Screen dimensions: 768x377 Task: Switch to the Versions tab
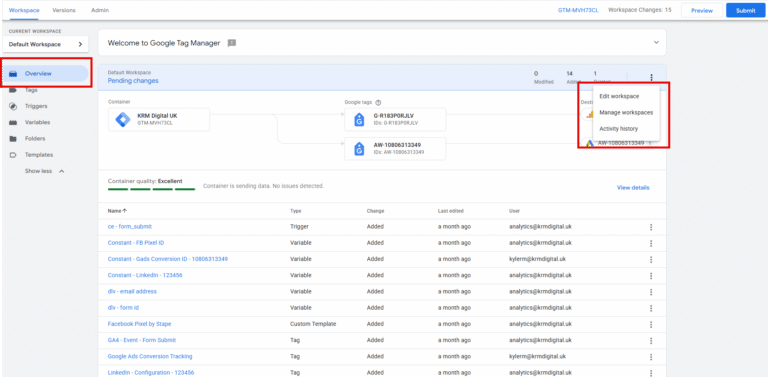64,10
